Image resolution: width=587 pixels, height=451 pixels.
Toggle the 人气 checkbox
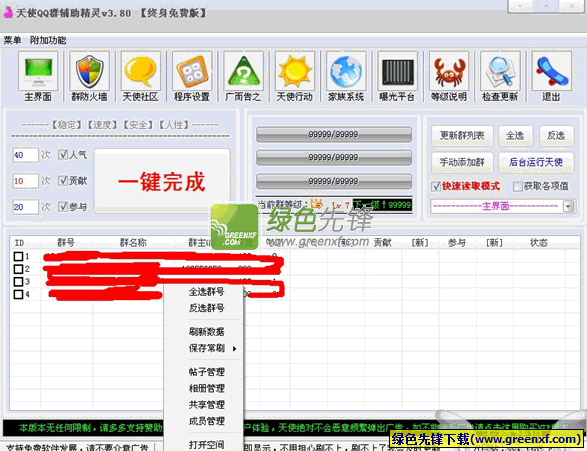[63, 155]
